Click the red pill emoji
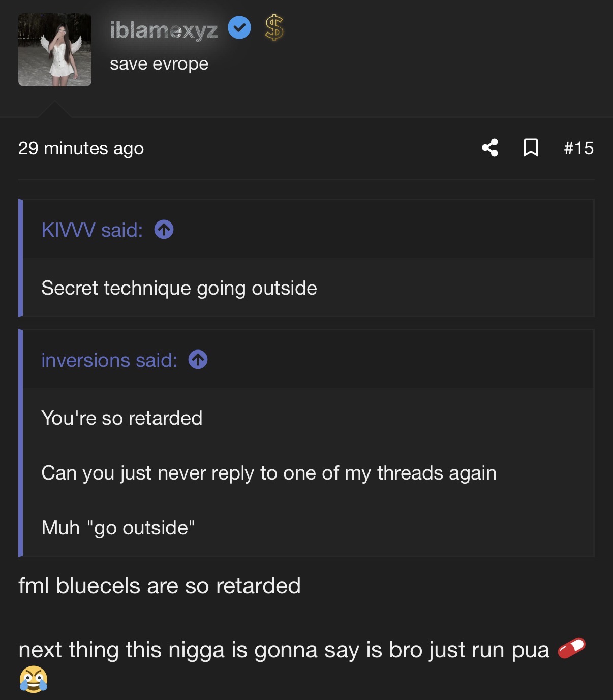 tap(571, 649)
